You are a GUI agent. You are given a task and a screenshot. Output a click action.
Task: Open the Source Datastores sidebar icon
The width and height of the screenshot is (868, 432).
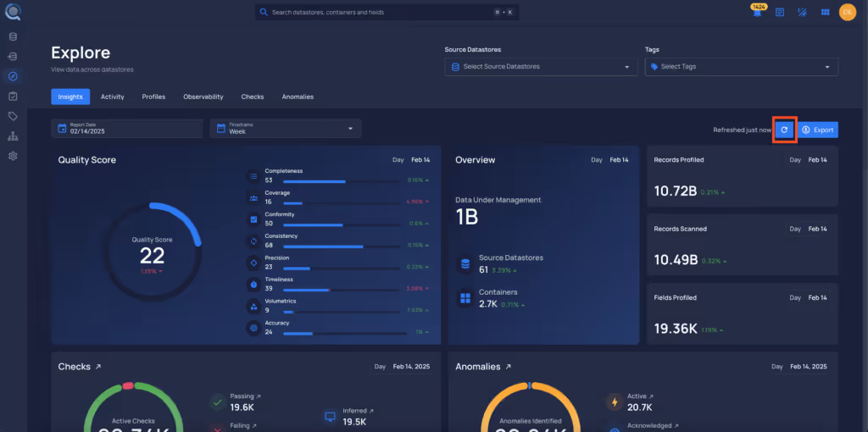pos(13,37)
